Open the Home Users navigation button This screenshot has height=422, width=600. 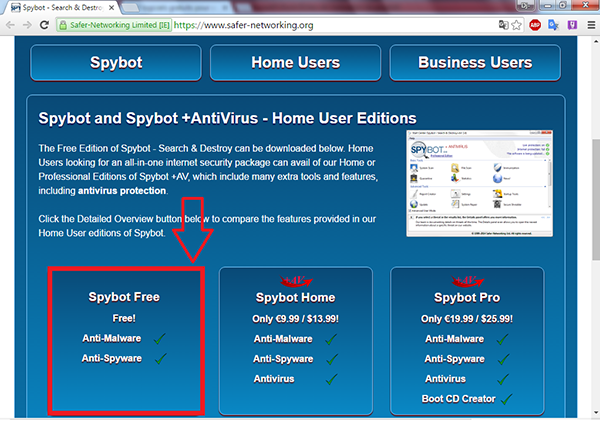point(295,63)
